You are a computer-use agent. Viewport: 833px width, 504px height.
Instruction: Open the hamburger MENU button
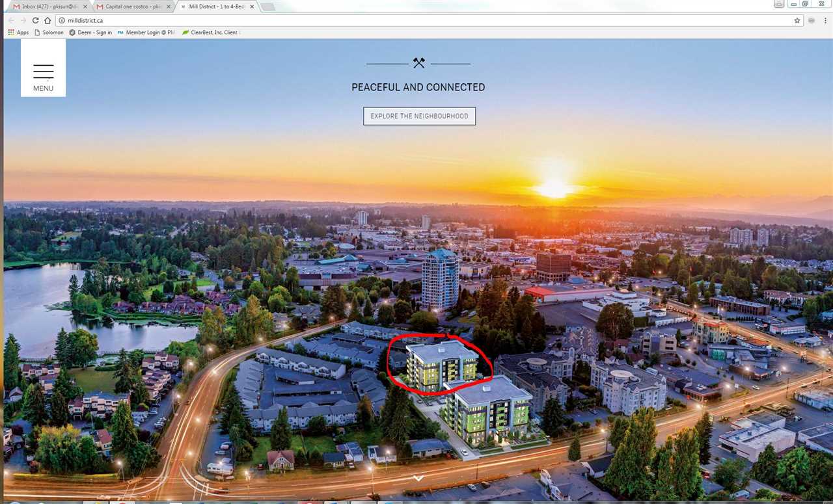pos(43,68)
